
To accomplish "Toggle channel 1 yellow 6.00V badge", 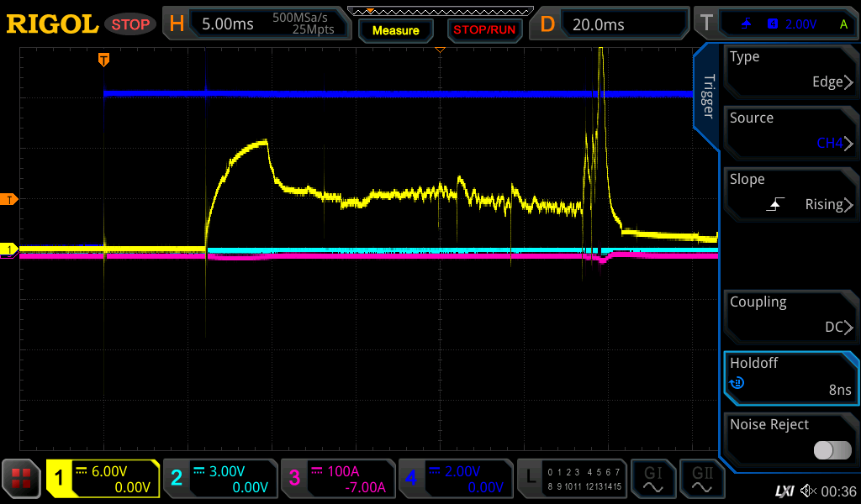I will 103,479.
